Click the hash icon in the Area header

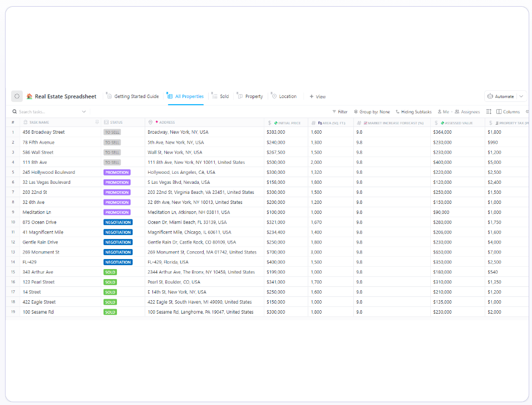[313, 123]
